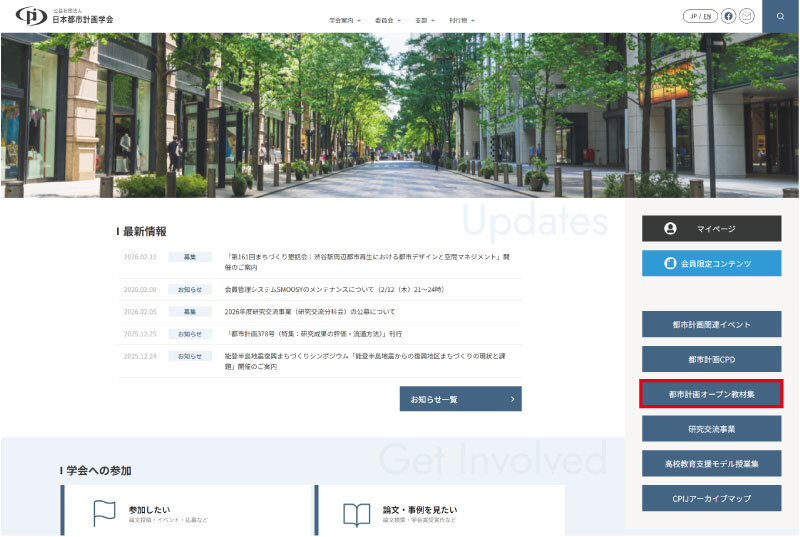Click 募集 tag on 2026.02.05 row
800x537 pixels.
click(x=190, y=312)
